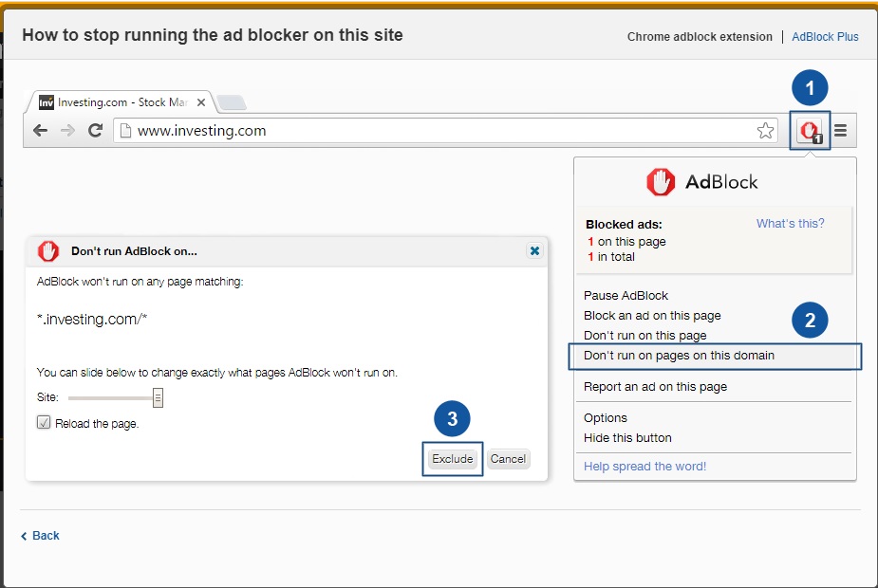Click the AdBlock hand icon in dialog title
This screenshot has width=878, height=588.
click(48, 251)
